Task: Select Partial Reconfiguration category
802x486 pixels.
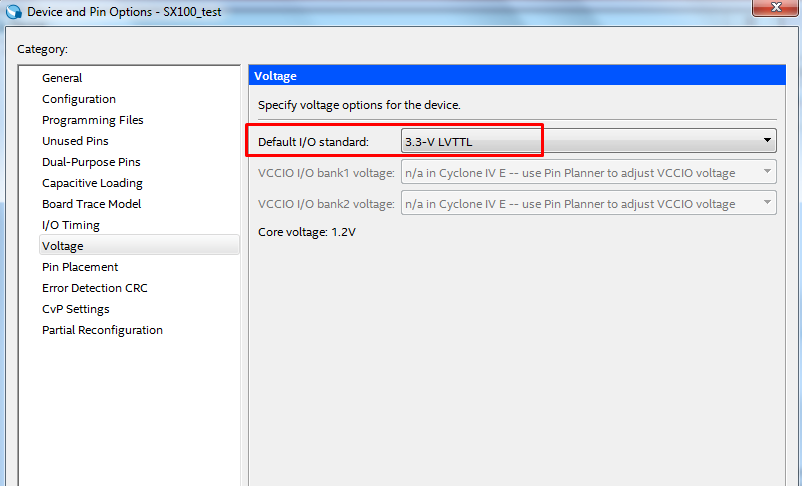Action: (x=102, y=329)
